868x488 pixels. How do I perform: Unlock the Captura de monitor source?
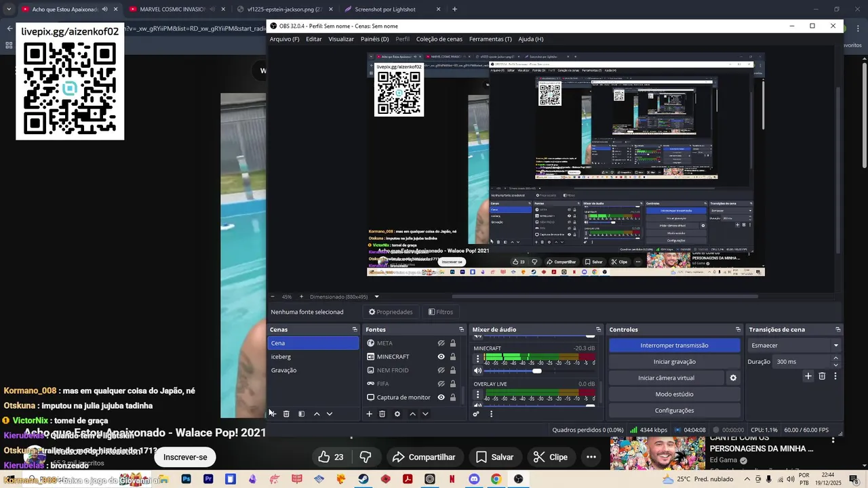pyautogui.click(x=453, y=397)
